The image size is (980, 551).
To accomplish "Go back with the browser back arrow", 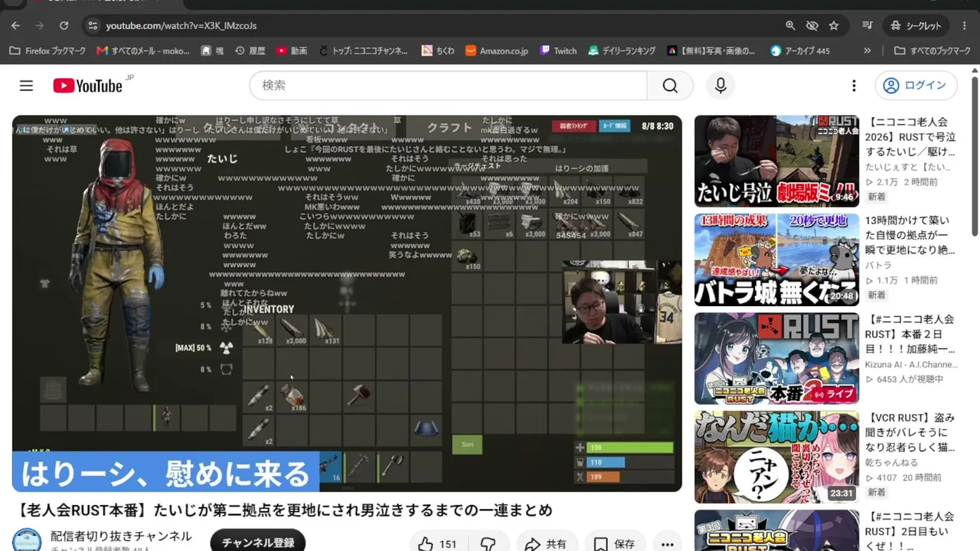I will (x=15, y=26).
